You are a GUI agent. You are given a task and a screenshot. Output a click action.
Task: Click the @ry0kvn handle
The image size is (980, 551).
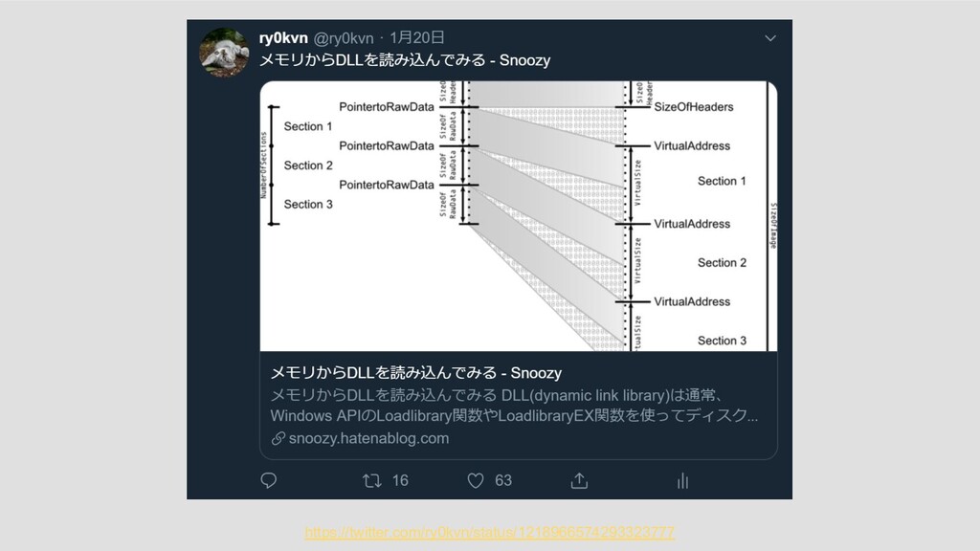(x=344, y=38)
